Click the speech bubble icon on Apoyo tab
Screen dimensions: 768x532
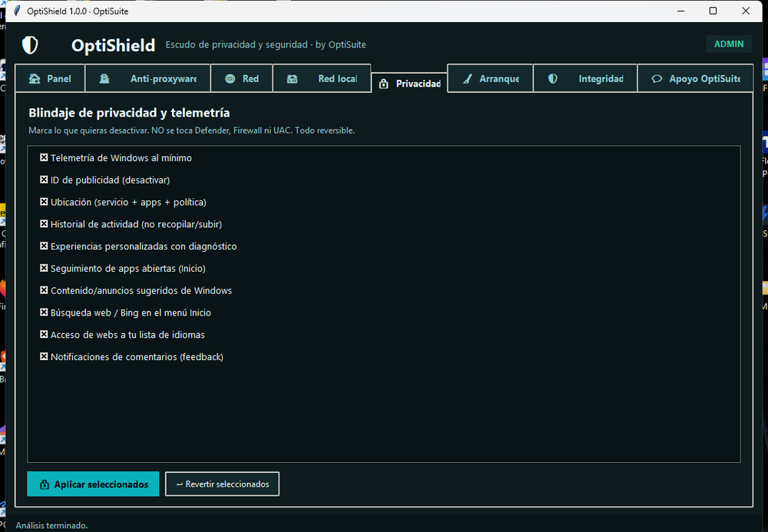pos(657,78)
